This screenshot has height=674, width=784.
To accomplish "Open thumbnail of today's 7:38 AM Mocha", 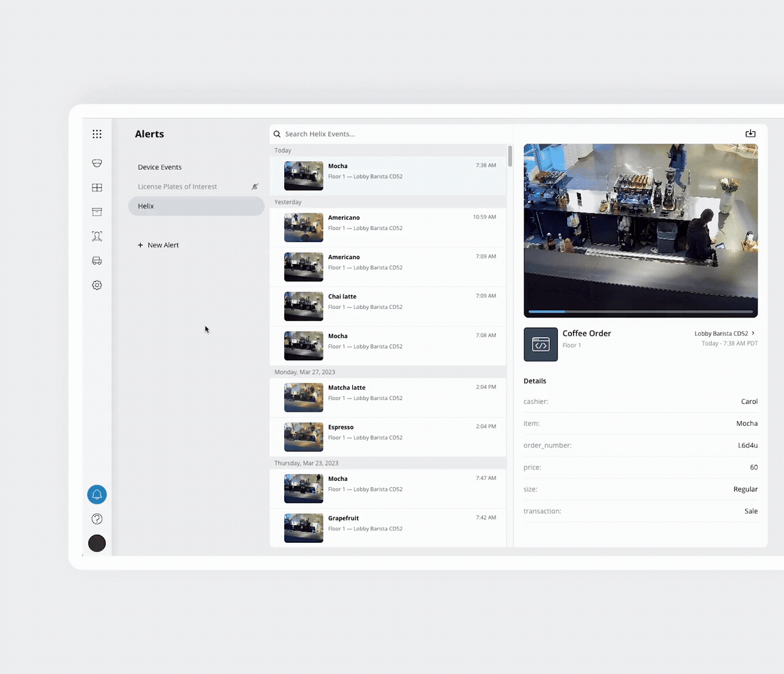I will click(304, 176).
